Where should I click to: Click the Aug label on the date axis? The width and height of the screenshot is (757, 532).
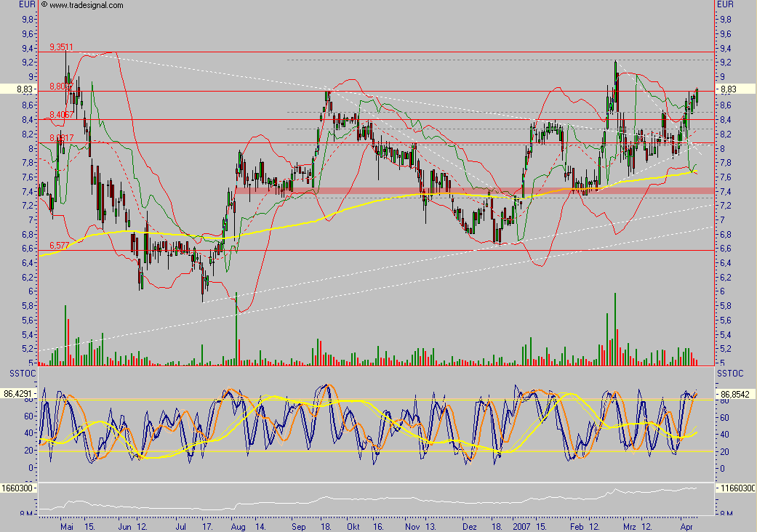(238, 527)
